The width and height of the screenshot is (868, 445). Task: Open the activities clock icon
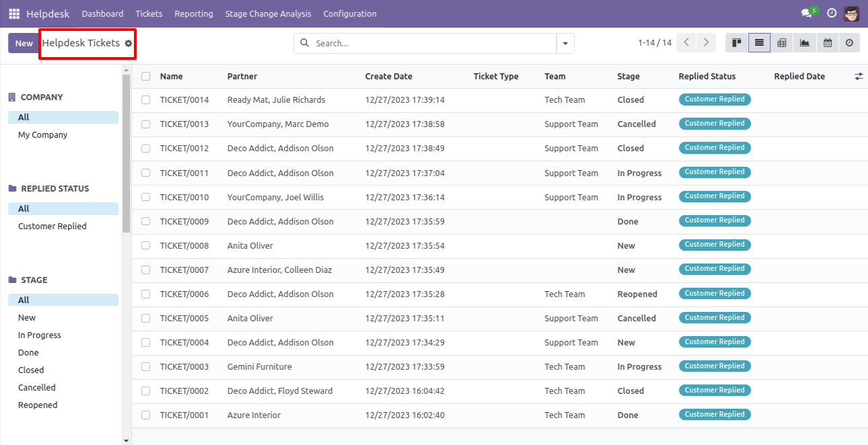coord(832,13)
